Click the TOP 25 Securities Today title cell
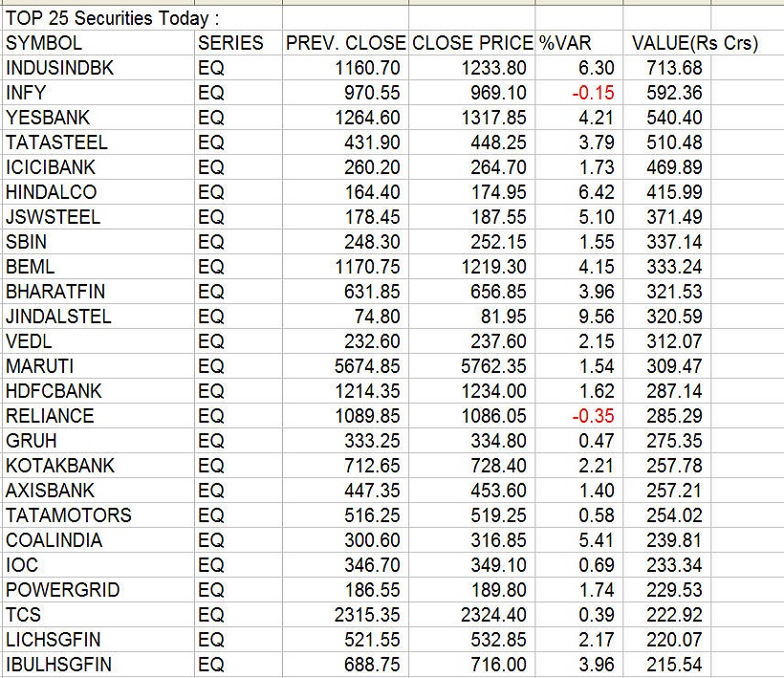784x678 pixels. click(x=113, y=18)
